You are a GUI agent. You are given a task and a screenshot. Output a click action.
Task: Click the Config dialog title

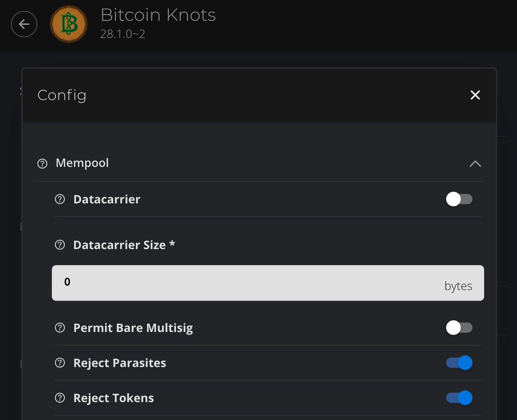point(62,95)
